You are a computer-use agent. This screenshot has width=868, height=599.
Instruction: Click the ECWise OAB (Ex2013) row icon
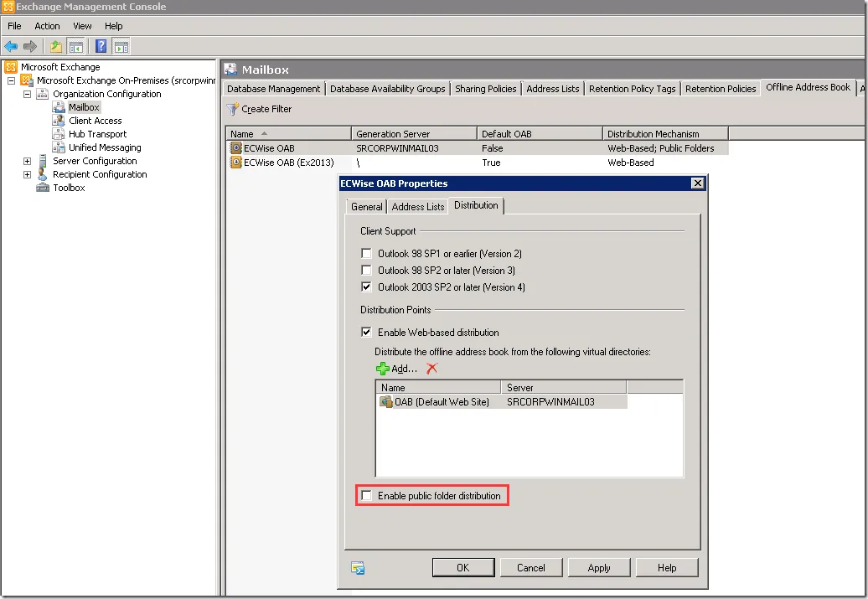coord(235,163)
